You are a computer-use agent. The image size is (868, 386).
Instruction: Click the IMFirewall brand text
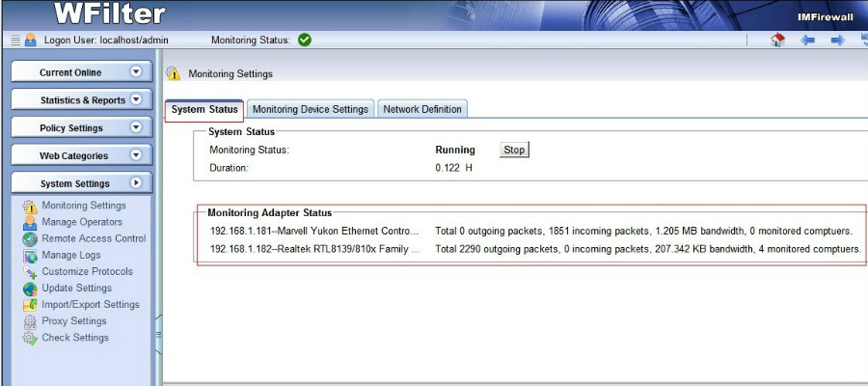point(826,17)
